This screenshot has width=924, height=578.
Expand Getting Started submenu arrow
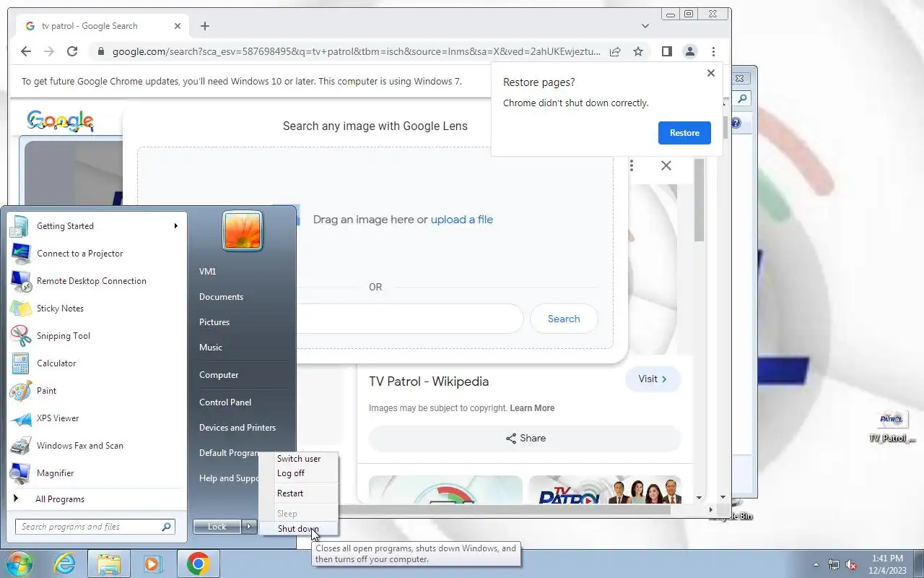[x=175, y=226]
